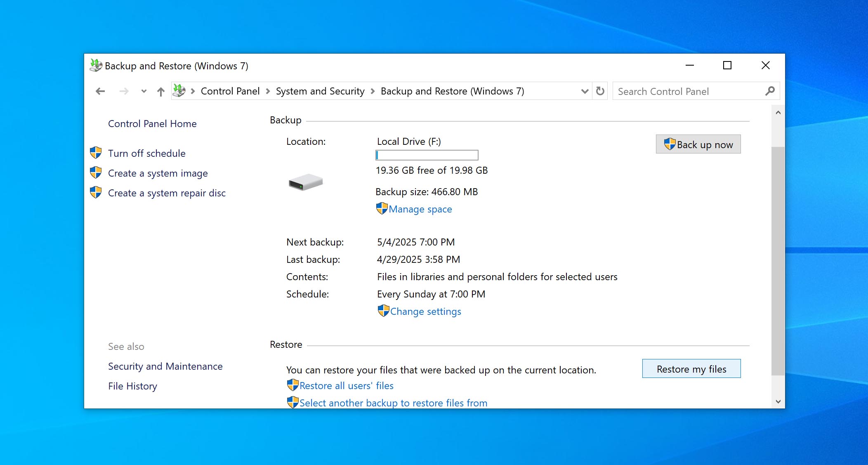Refresh the Backup and Restore page
This screenshot has height=465, width=868.
click(600, 91)
